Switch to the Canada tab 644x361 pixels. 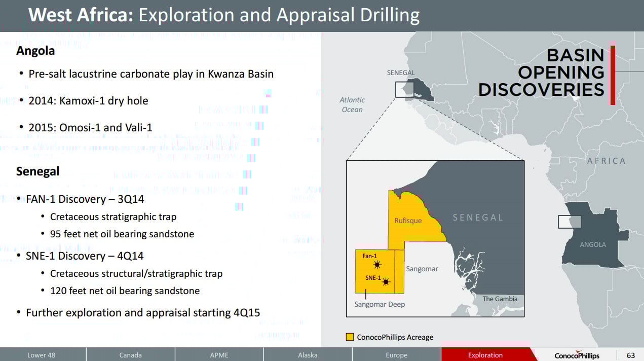130,355
